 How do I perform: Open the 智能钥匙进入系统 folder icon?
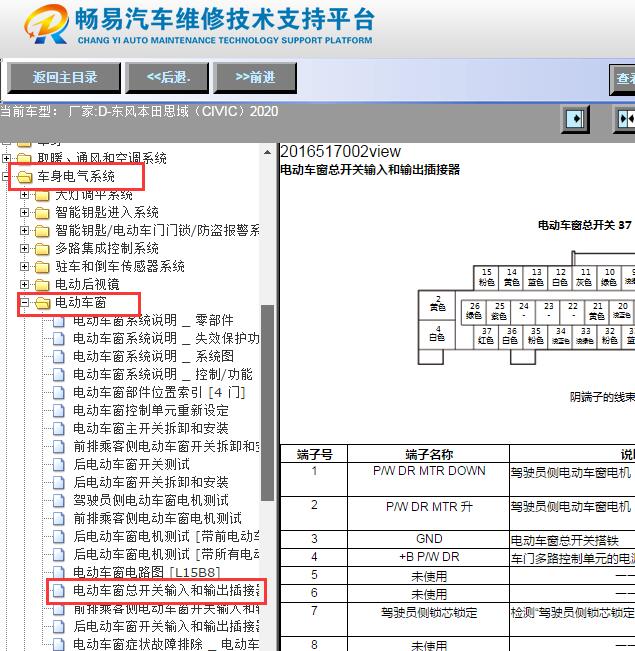[42, 213]
